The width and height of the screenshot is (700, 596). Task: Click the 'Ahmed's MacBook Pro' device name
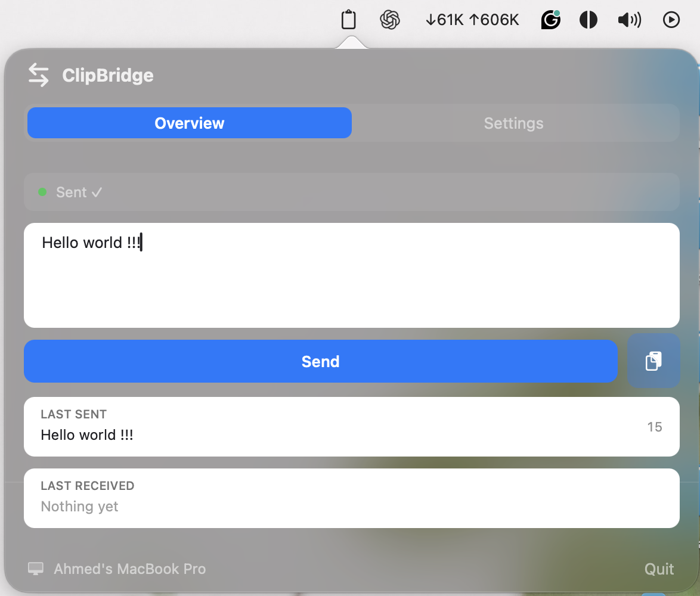point(130,569)
